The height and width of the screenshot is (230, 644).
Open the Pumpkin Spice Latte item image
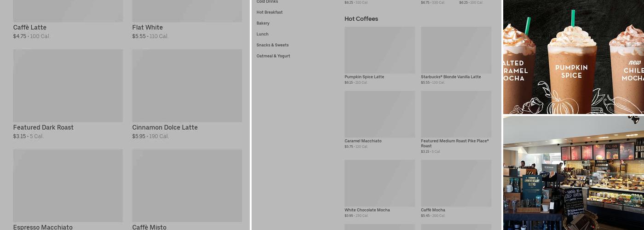[379, 50]
